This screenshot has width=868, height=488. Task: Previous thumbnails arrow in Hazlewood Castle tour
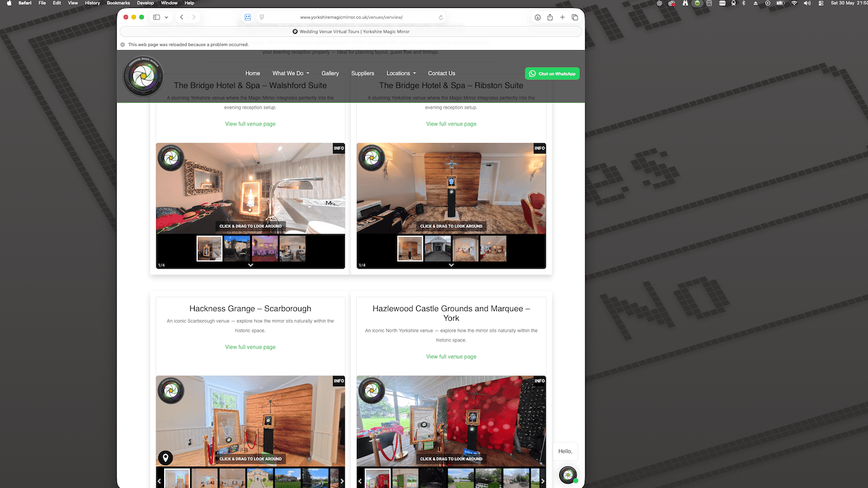tap(360, 481)
